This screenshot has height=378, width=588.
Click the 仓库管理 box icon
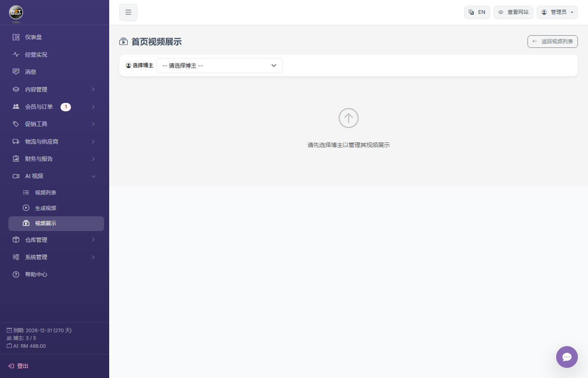(16, 240)
